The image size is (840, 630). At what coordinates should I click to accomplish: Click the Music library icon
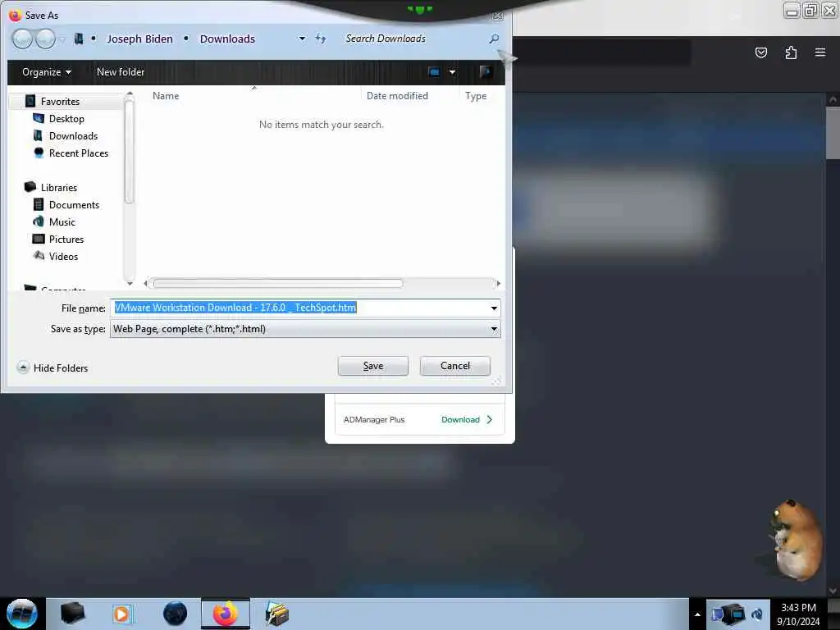pos(39,221)
